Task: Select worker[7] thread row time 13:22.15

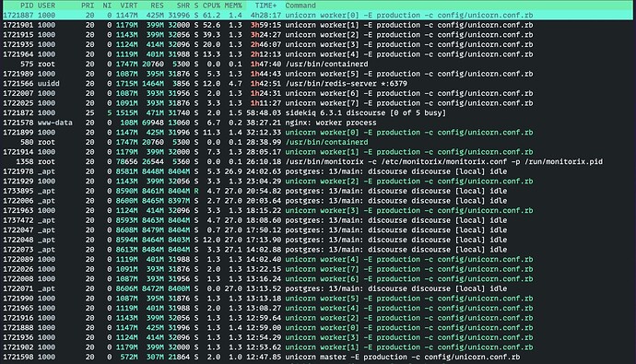Action: [x=318, y=269]
